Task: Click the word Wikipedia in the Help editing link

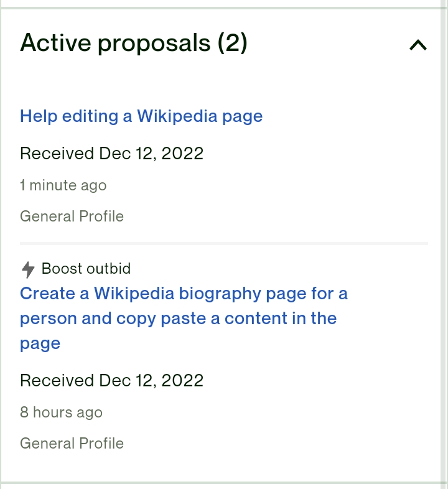Action: pyautogui.click(x=177, y=116)
